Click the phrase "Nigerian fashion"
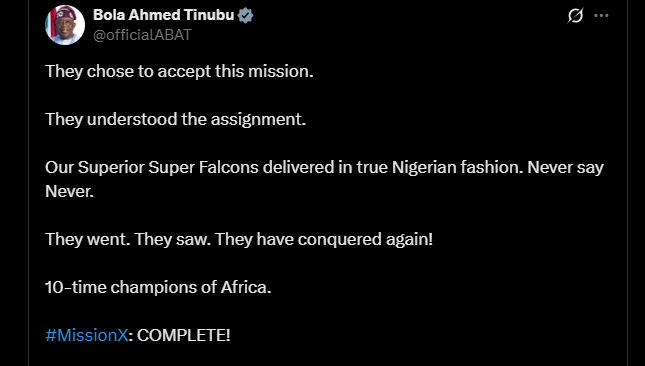 pyautogui.click(x=457, y=167)
